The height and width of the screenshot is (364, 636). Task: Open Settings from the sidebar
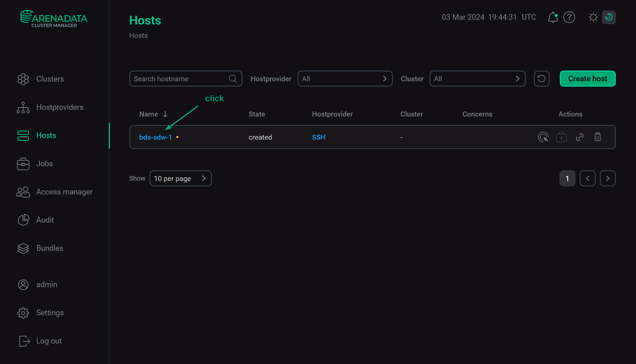(x=50, y=313)
